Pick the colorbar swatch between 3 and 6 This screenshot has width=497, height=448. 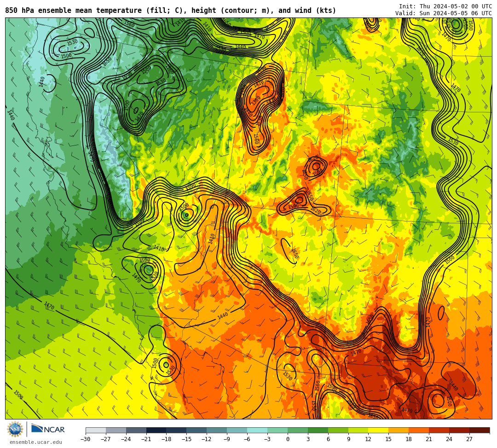coord(318,430)
